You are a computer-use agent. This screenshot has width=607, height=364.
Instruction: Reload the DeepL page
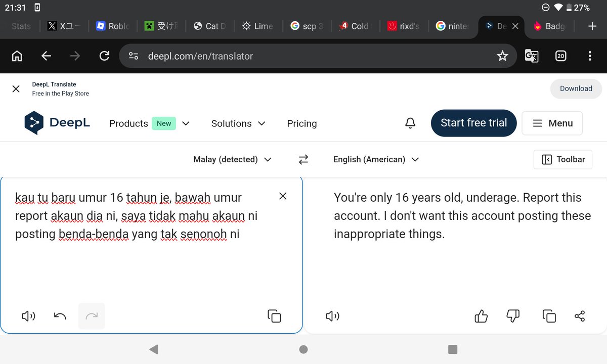[x=104, y=56]
